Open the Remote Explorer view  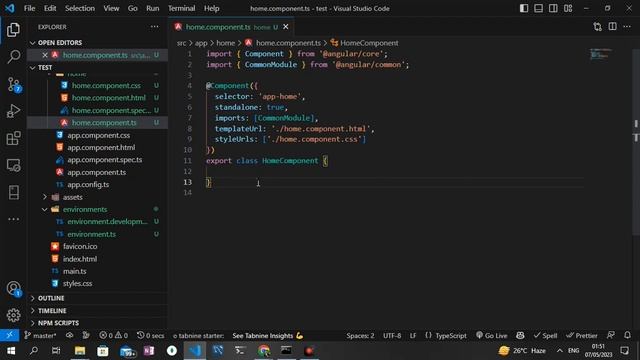click(x=13, y=165)
